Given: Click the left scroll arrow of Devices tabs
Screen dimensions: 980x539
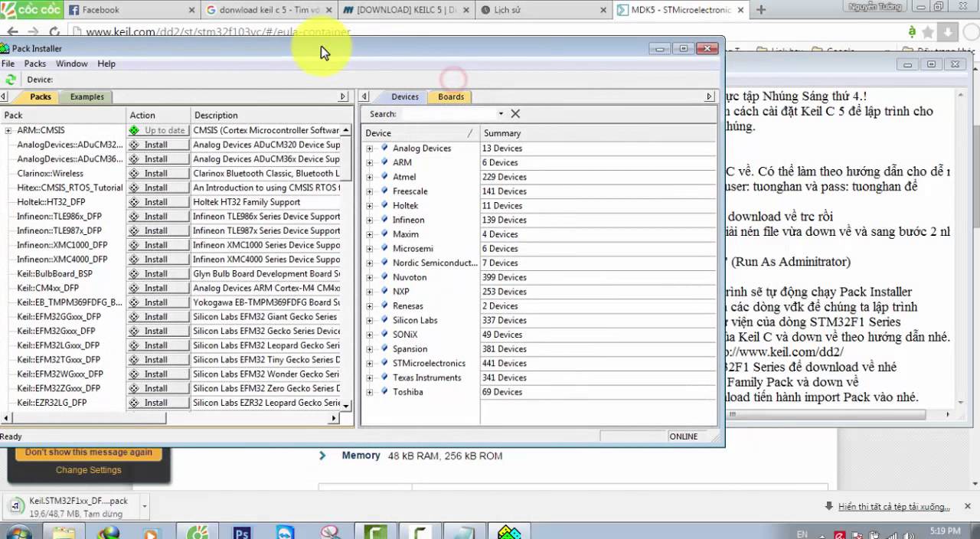Looking at the screenshot, I should [366, 96].
